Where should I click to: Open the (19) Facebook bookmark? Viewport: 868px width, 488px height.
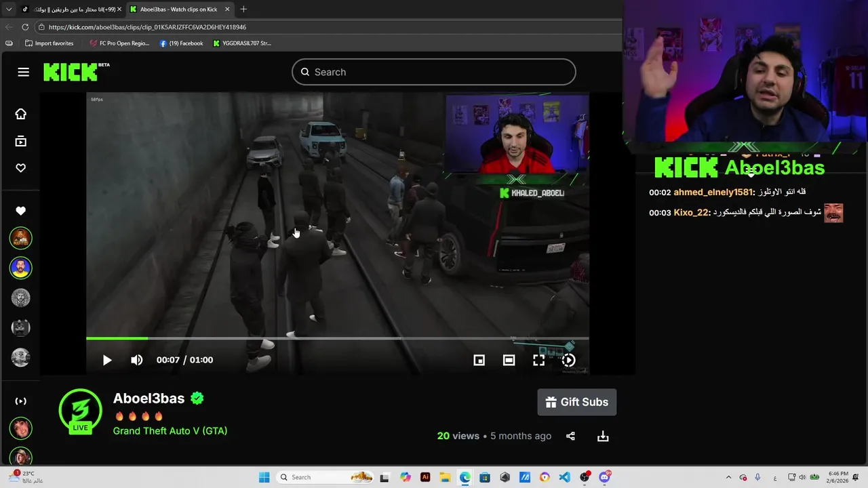tap(181, 43)
